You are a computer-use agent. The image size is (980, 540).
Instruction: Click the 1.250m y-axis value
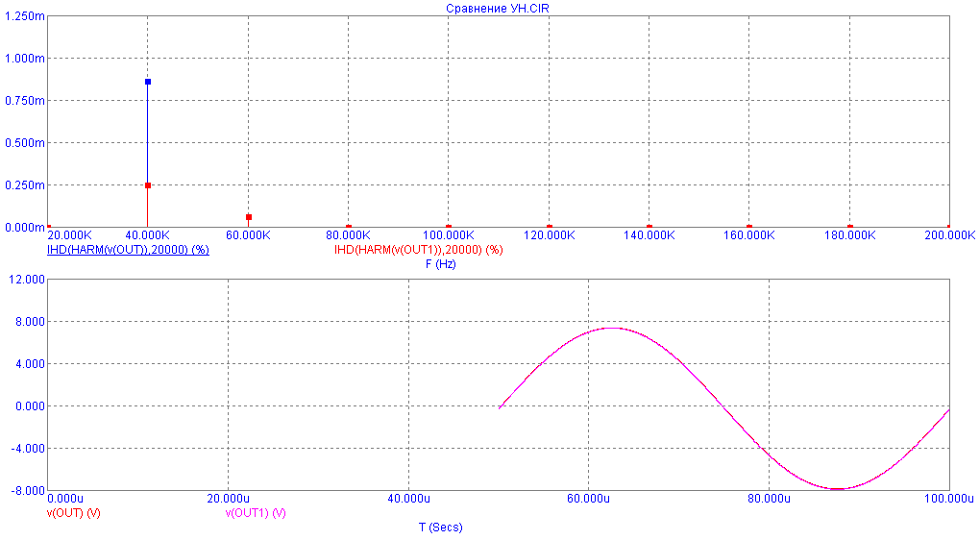tap(25, 16)
